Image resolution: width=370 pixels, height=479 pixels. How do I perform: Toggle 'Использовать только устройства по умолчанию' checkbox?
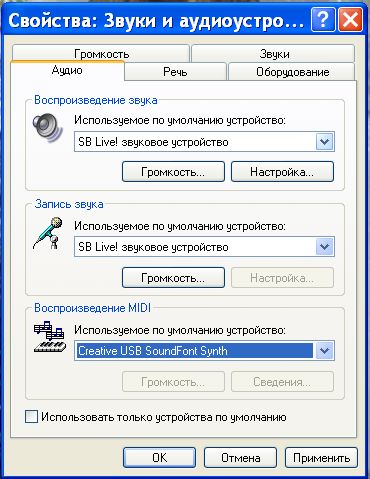pos(31,417)
